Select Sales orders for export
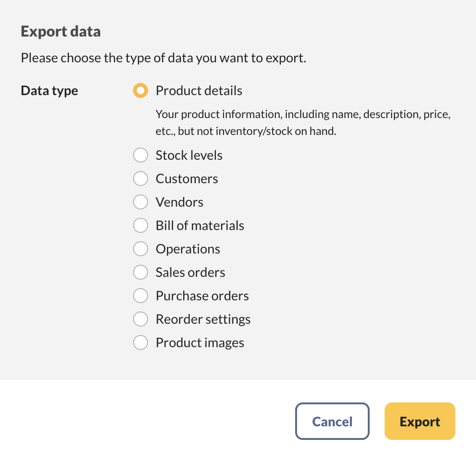476x461 pixels. coord(141,272)
